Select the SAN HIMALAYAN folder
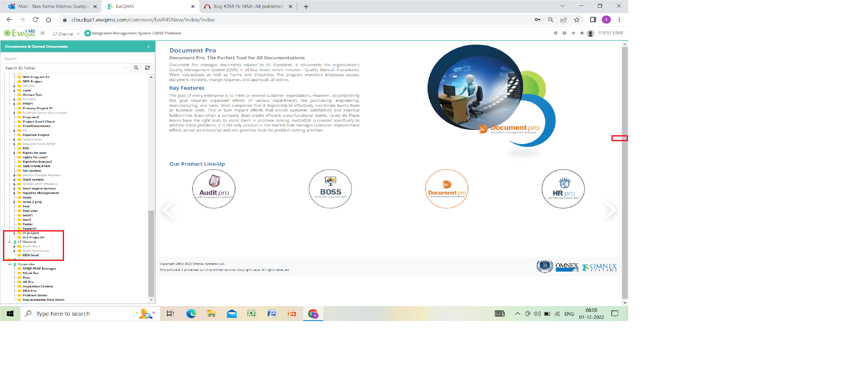This screenshot has height=389, width=868. pos(36,166)
